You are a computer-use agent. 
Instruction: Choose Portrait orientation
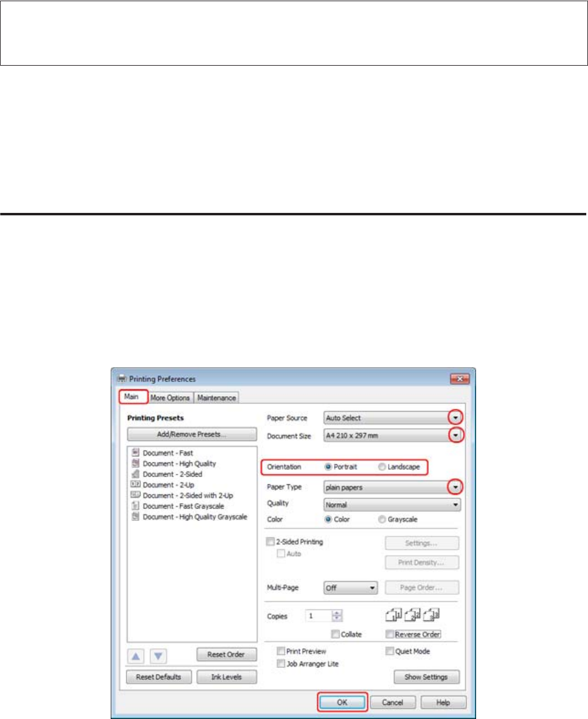[328, 467]
